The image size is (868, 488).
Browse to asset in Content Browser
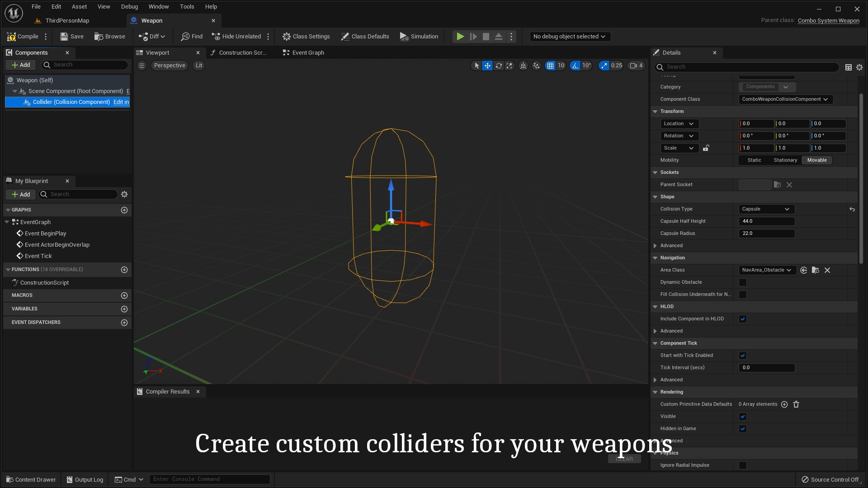(x=109, y=37)
